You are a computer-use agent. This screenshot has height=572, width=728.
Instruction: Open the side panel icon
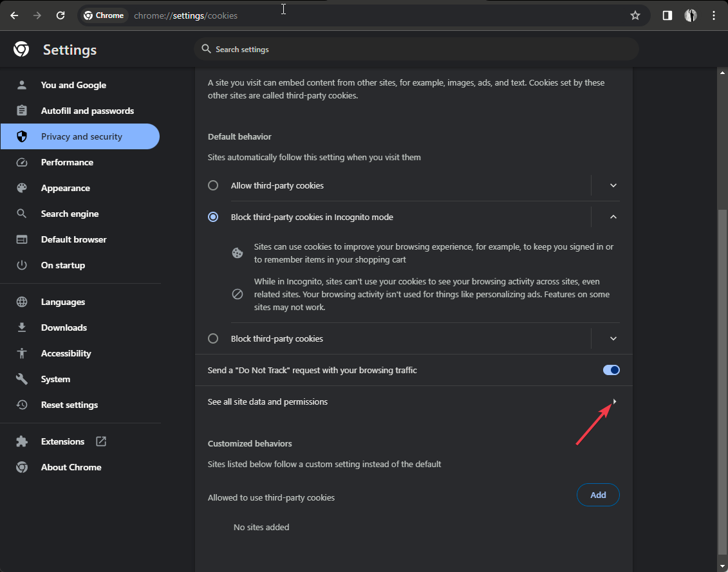[x=667, y=15]
